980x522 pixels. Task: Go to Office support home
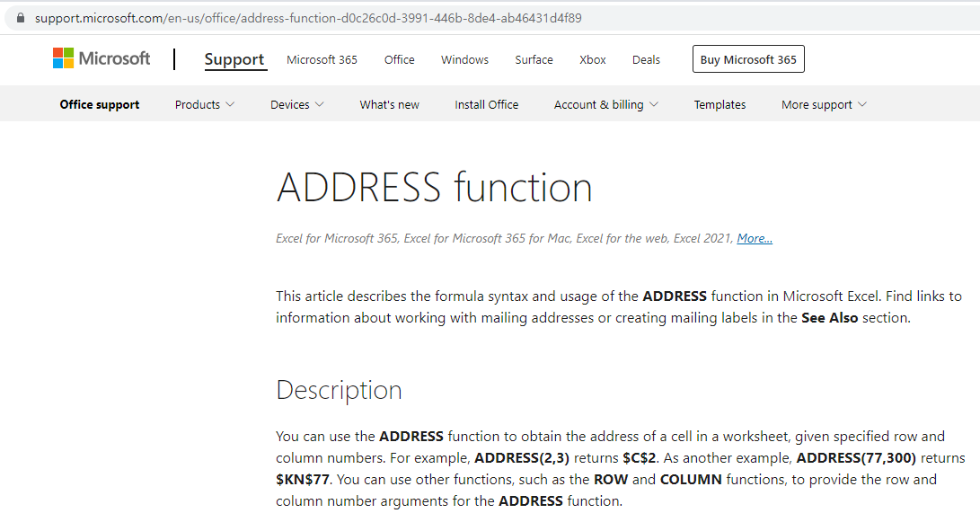[x=100, y=104]
